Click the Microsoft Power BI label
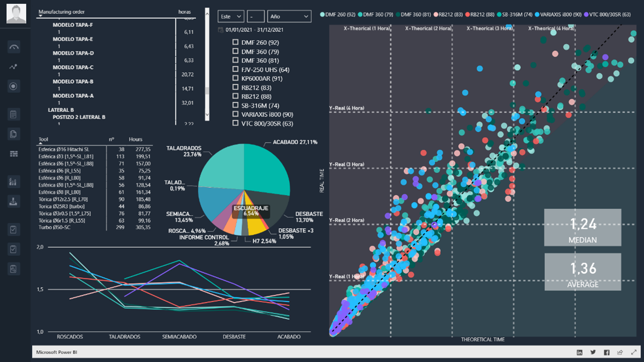This screenshot has width=644, height=362. (57, 352)
